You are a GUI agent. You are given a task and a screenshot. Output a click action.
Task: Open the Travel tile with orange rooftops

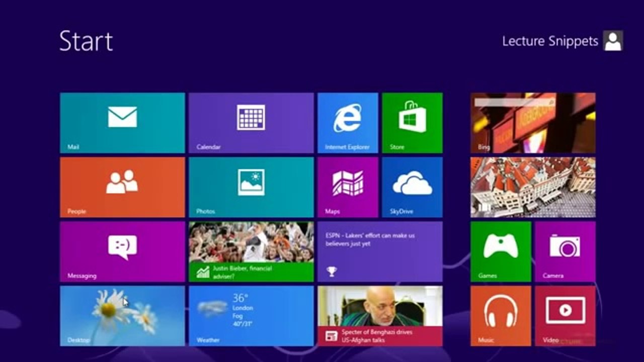(533, 187)
